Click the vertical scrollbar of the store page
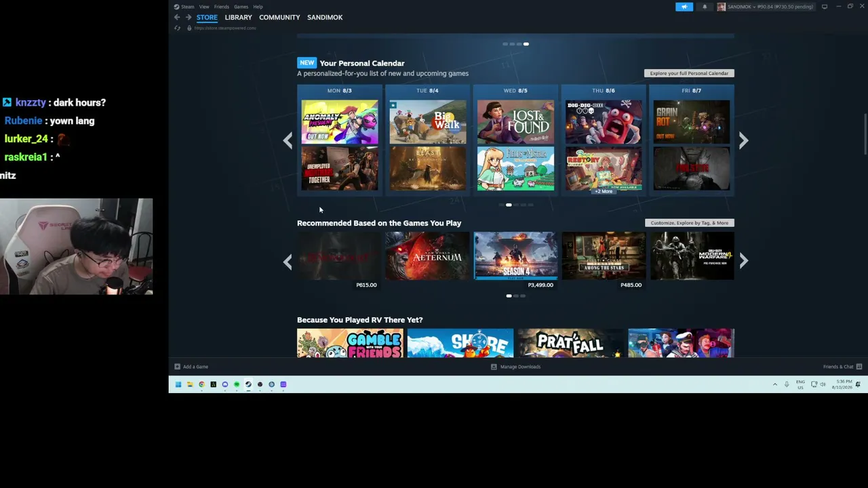 tap(865, 134)
